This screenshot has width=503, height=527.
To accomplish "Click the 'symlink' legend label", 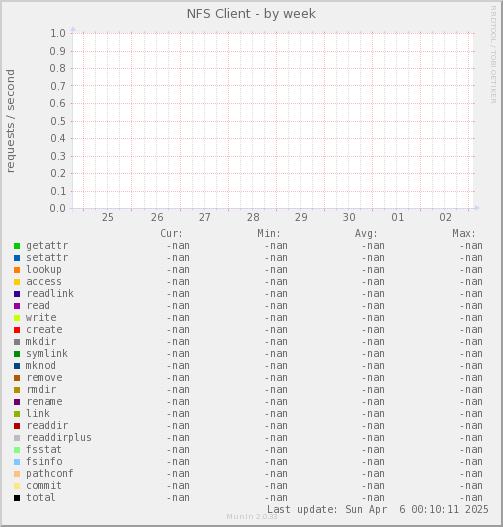I will click(47, 354).
